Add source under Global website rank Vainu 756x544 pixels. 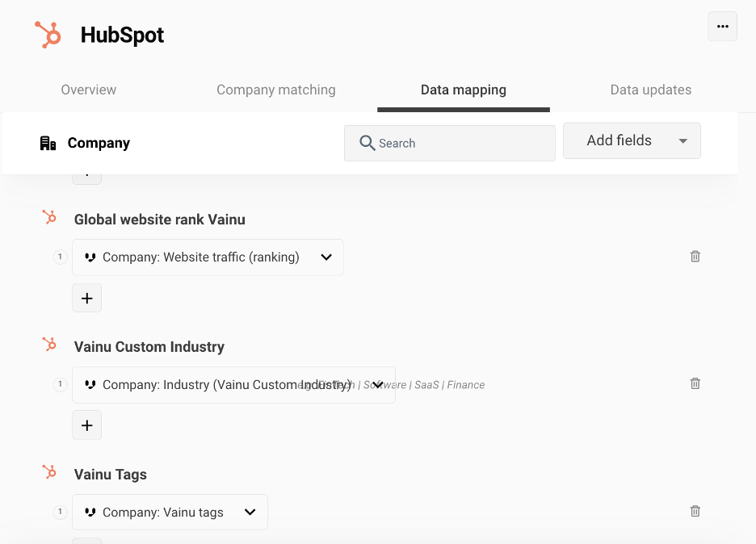click(87, 298)
